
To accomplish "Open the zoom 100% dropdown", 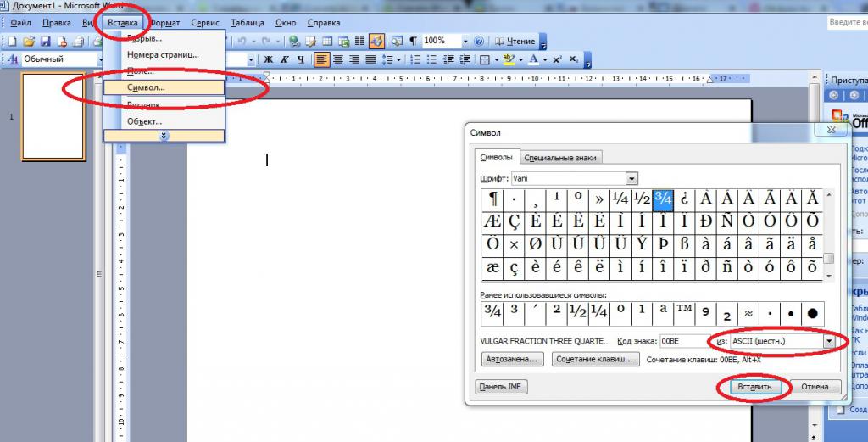I will coord(465,41).
